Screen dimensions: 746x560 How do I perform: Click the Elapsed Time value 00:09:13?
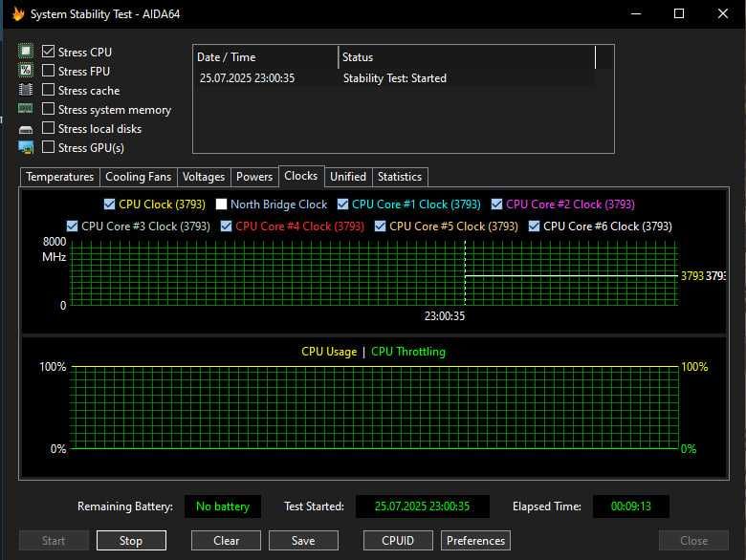pyautogui.click(x=631, y=506)
